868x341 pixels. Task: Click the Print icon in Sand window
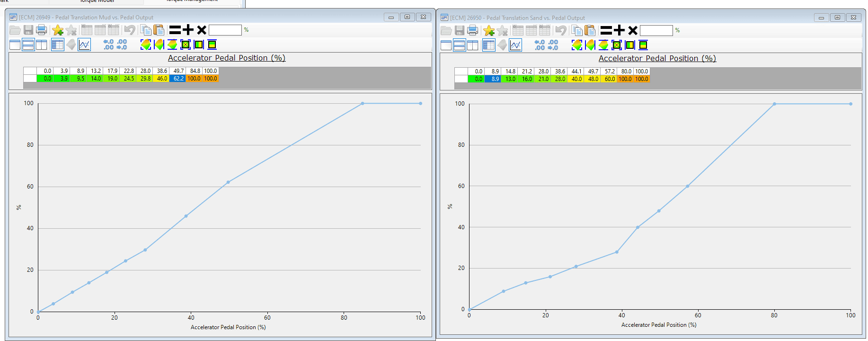[x=473, y=31]
